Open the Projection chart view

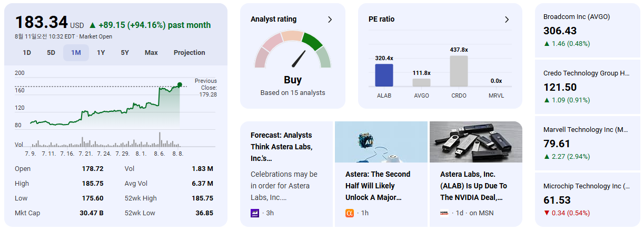(x=190, y=53)
